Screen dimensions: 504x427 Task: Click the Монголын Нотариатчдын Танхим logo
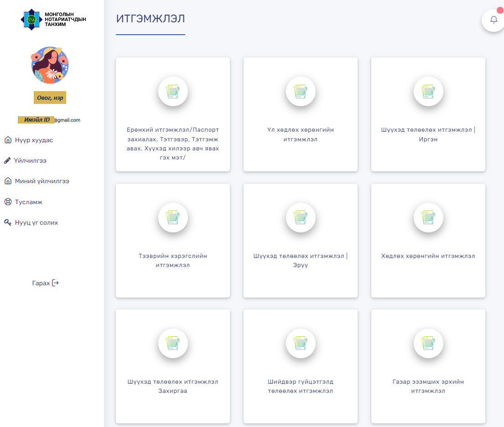click(53, 20)
